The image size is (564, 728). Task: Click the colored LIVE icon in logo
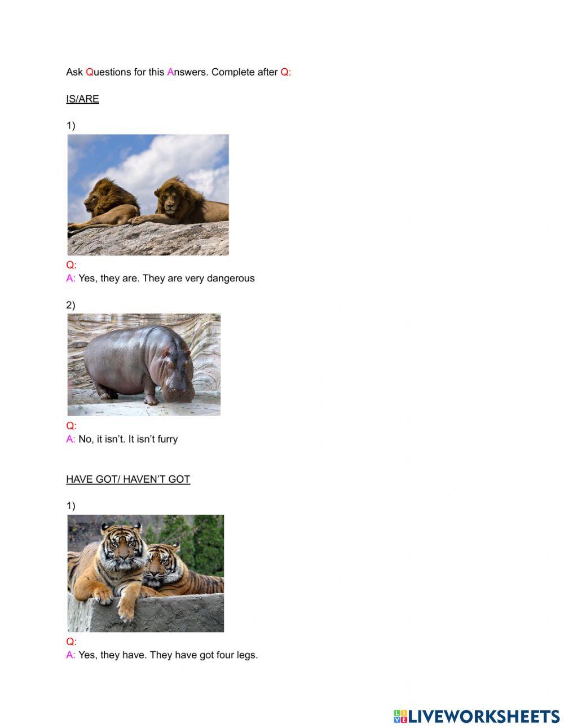[400, 717]
